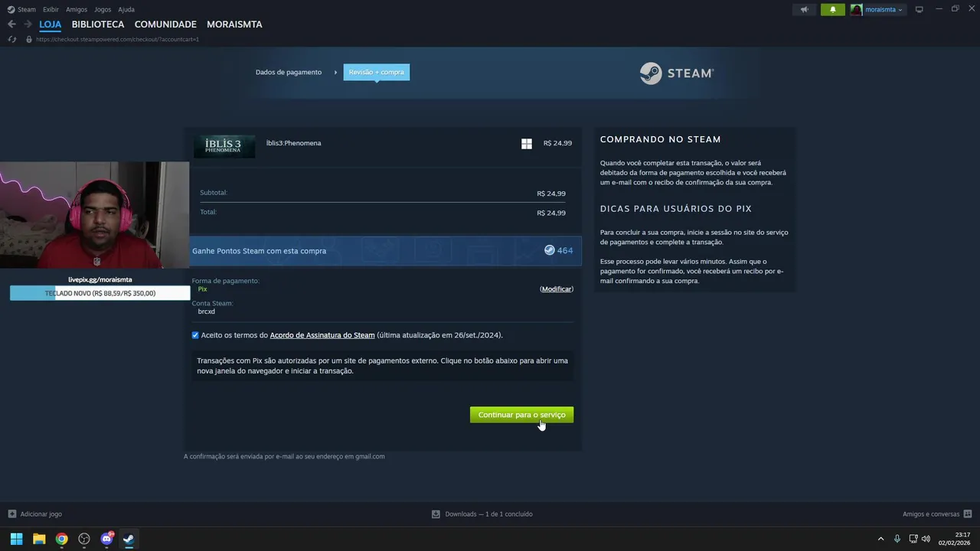This screenshot has width=980, height=551.
Task: Open the MORAISMTA profile tab
Action: coord(234,24)
